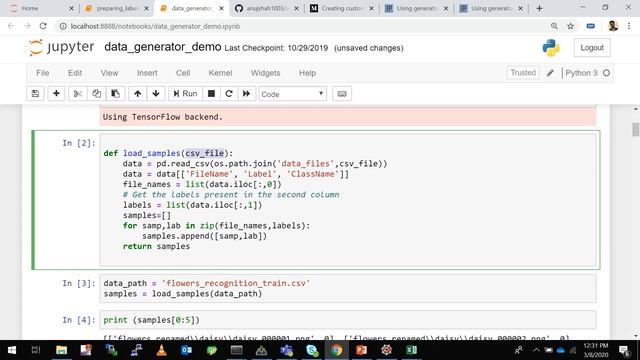Viewport: 640px width, 360px height.
Task: Paste cells below icon
Action: coord(116,94)
